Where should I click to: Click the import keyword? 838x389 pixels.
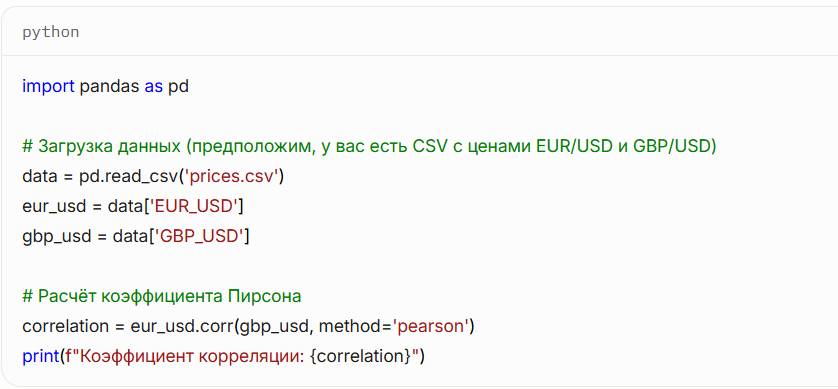[x=48, y=86]
